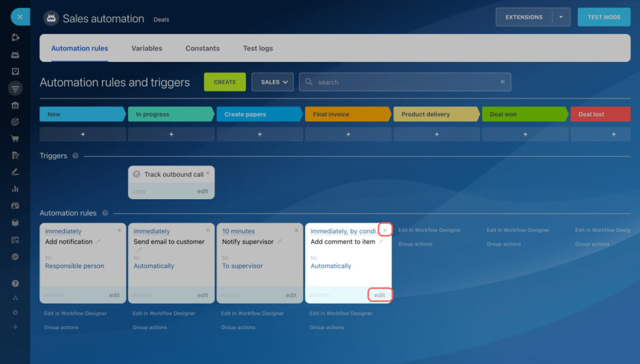Click the Sales automation robot icon
This screenshot has height=364, width=640.
pos(51,19)
